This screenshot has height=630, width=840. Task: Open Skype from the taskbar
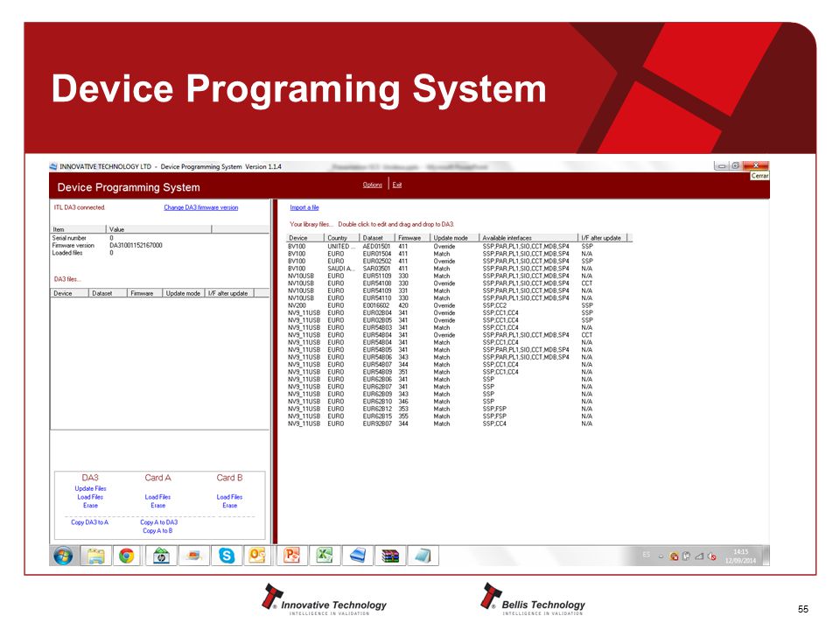(x=227, y=556)
